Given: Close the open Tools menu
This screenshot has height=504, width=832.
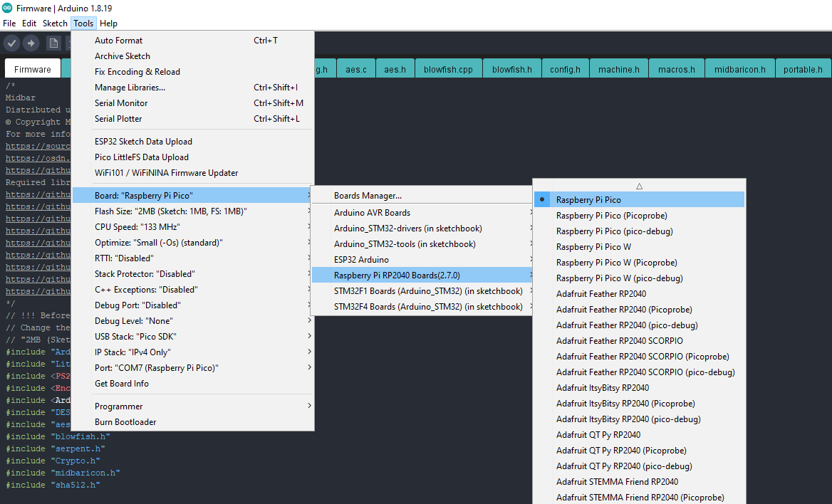Looking at the screenshot, I should (x=83, y=23).
